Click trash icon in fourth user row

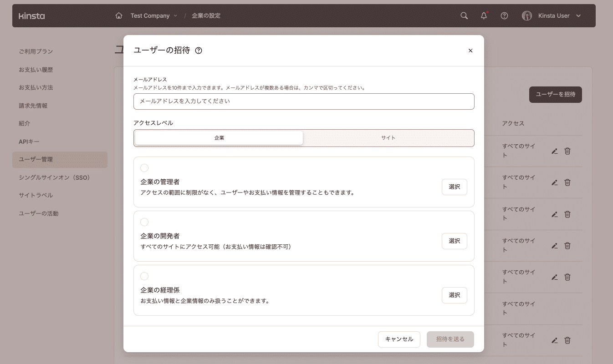click(567, 246)
